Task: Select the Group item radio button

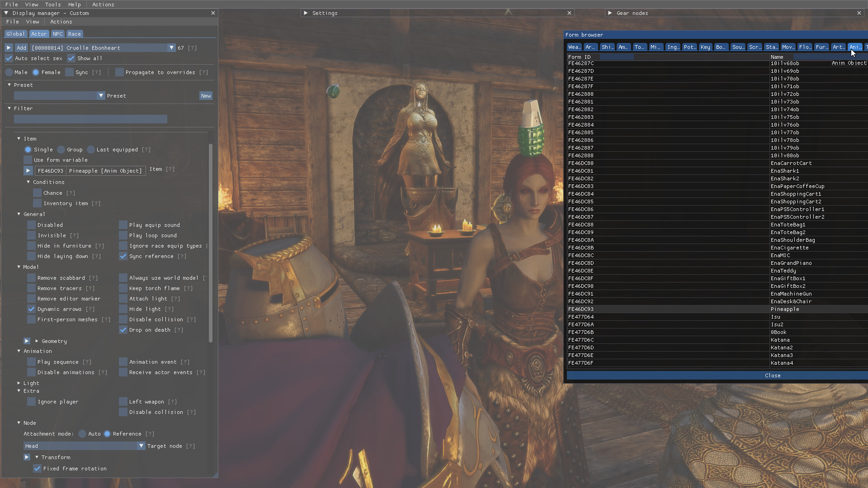Action: tap(61, 150)
